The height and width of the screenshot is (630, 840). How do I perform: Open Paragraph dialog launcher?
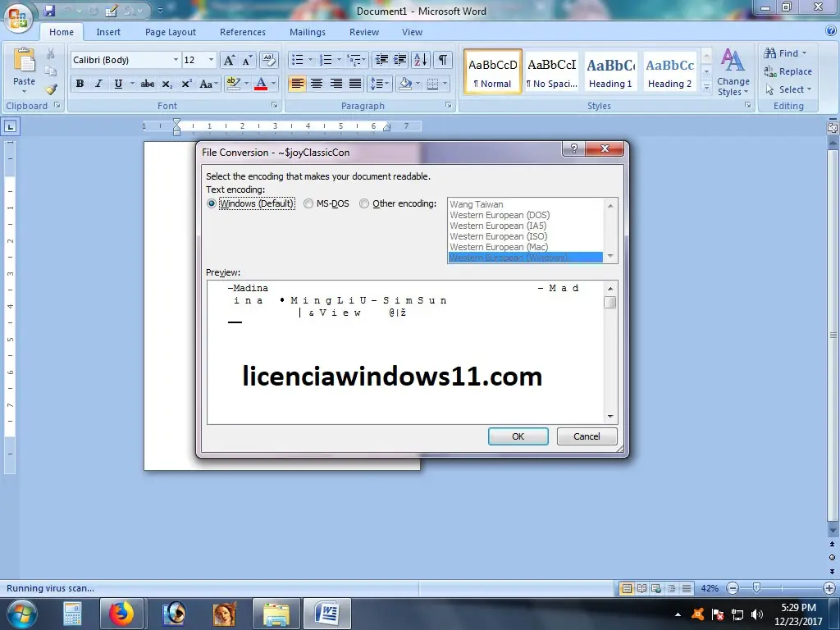pos(449,106)
